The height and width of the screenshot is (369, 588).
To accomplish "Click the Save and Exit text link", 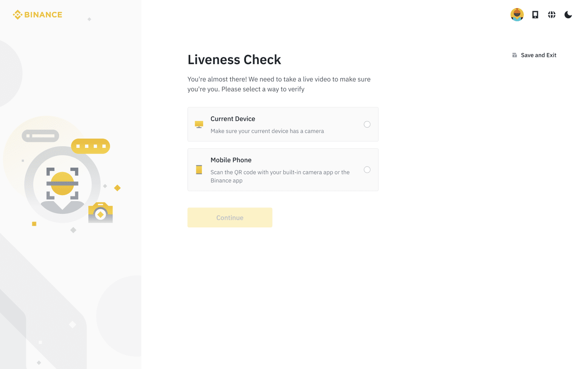I will 538,55.
